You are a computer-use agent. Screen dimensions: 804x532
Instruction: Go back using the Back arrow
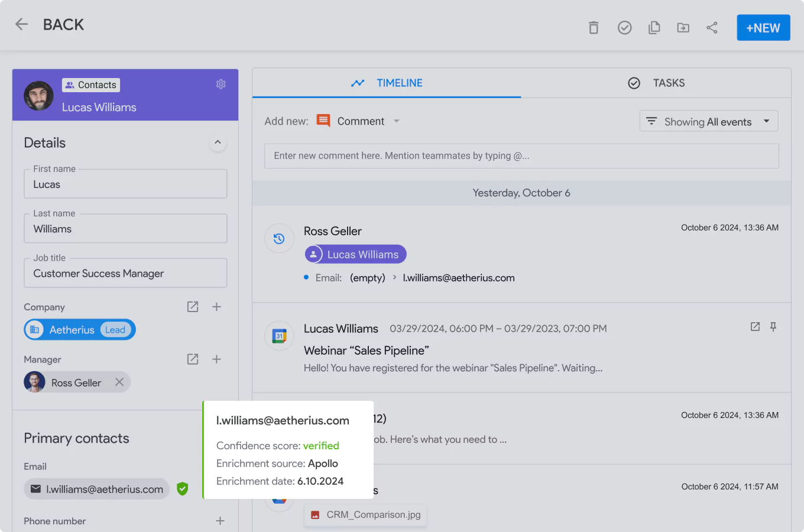21,24
